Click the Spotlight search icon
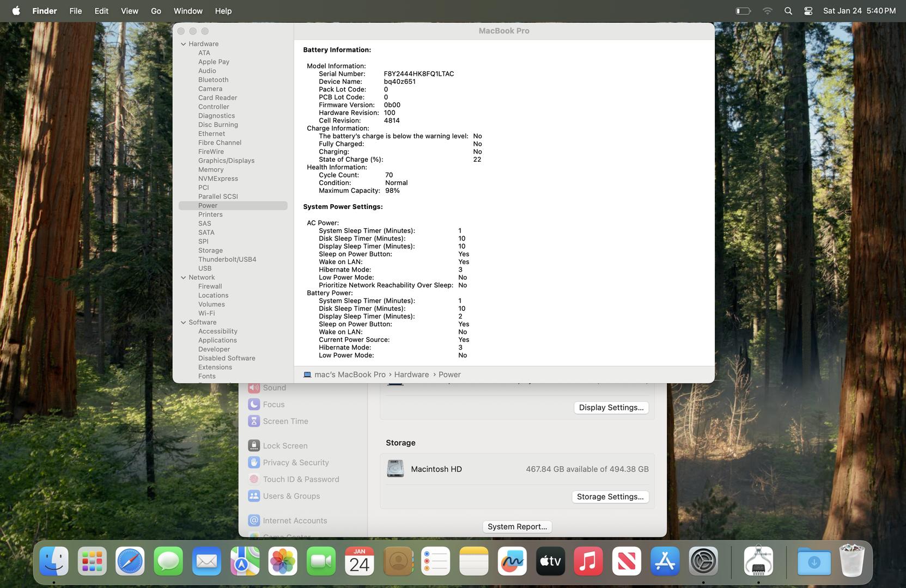 (x=788, y=11)
